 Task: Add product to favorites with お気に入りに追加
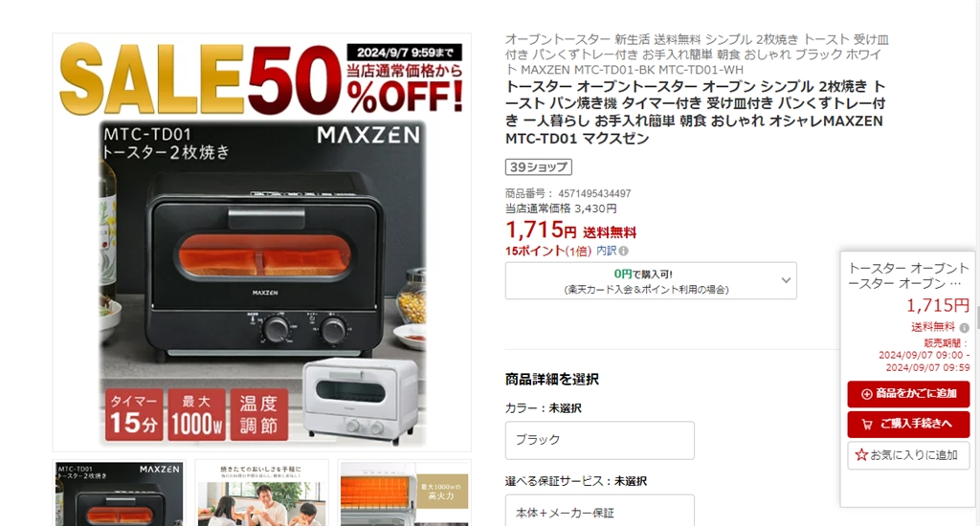tap(908, 455)
